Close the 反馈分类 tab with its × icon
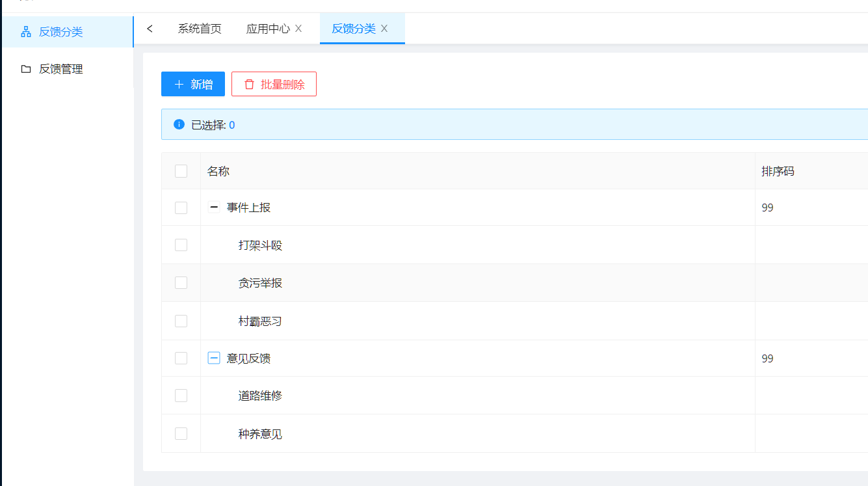This screenshot has height=486, width=868. click(384, 29)
